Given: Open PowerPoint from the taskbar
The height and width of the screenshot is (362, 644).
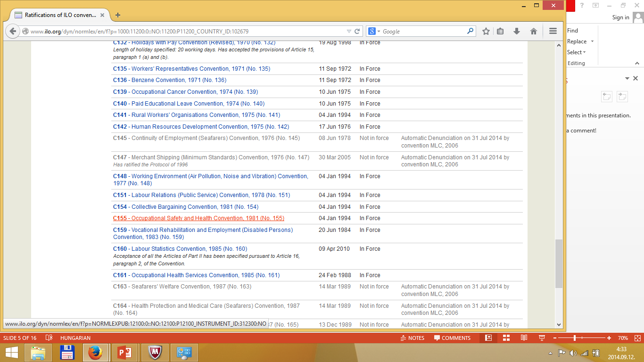Looking at the screenshot, I should click(125, 353).
